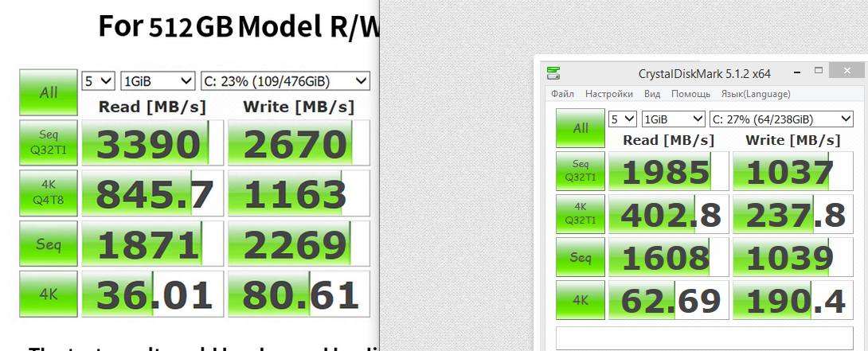Open the Настройки menu

(609, 94)
